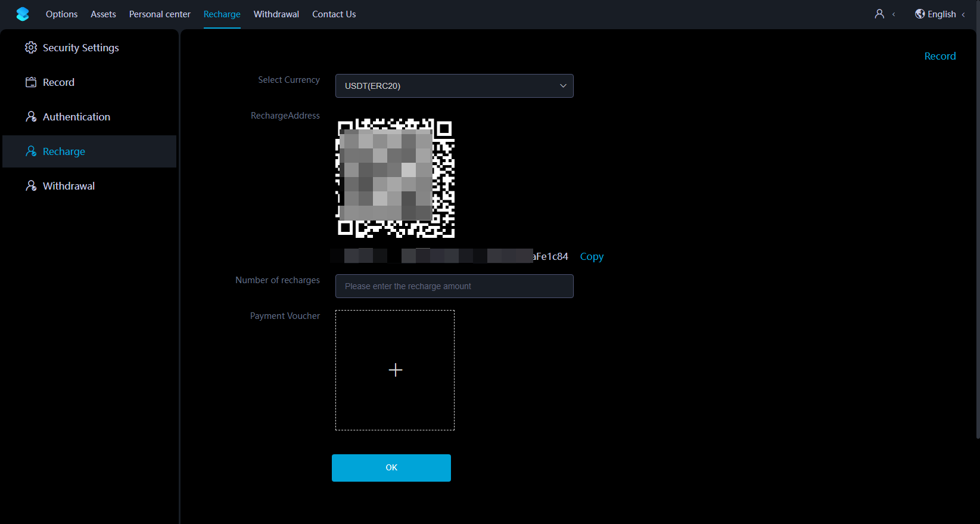Open Authentication in the sidebar
Viewport: 980px width, 524px height.
[x=89, y=117]
